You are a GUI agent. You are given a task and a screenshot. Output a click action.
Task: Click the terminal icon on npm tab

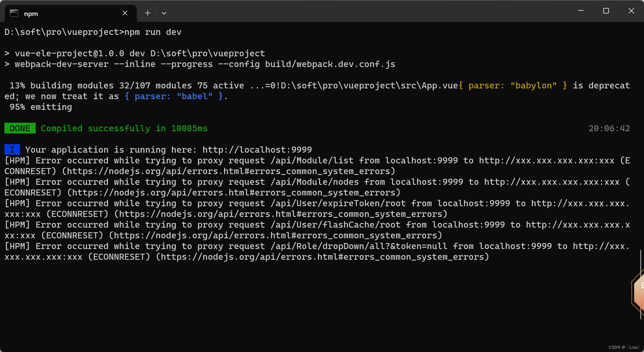point(14,13)
